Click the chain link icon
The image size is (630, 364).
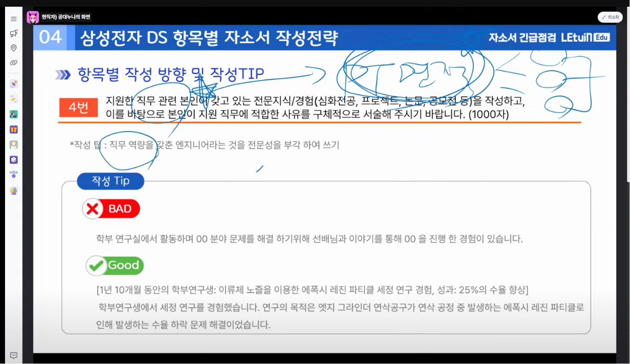point(13,63)
